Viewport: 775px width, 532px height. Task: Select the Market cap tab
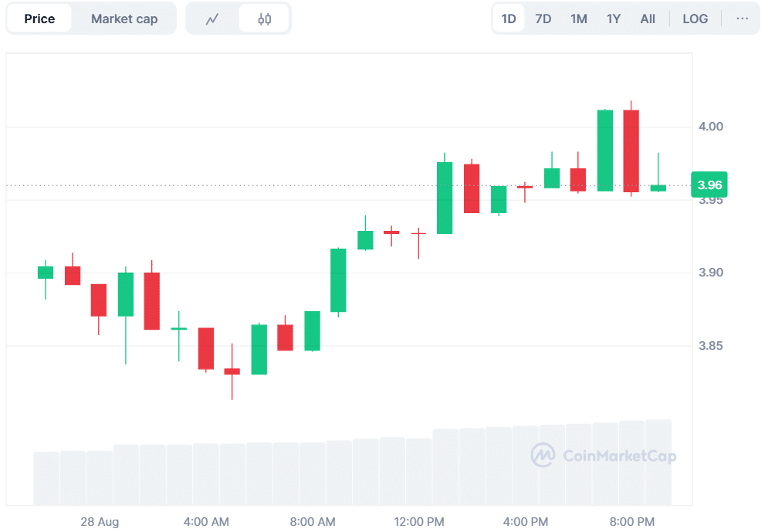click(x=124, y=19)
